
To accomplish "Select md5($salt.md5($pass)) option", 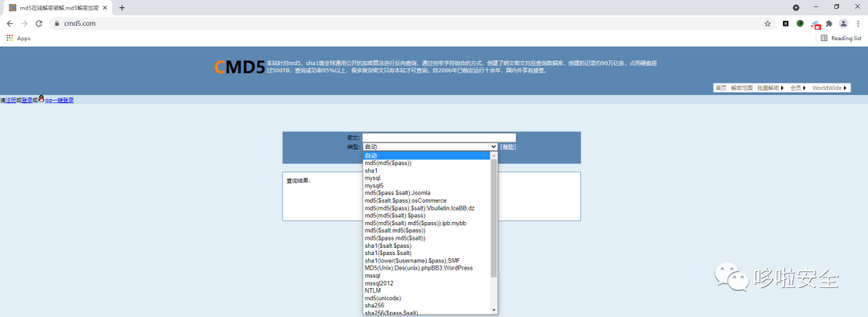I will (427, 231).
